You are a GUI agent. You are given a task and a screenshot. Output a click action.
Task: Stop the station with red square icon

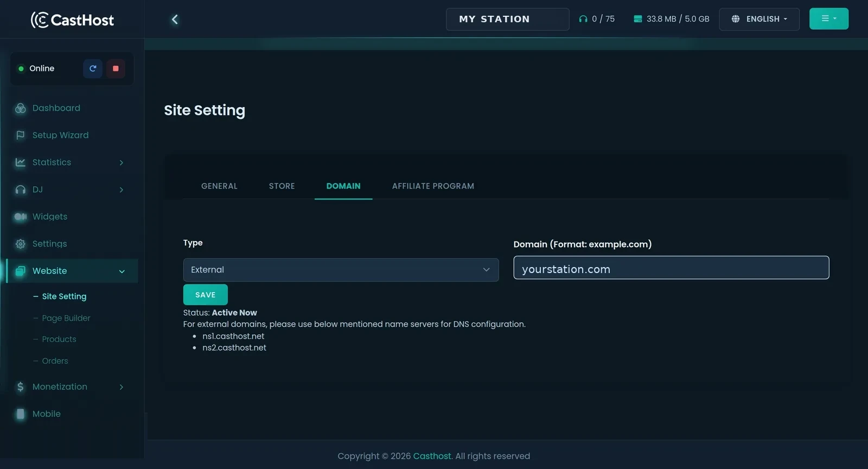coord(116,68)
